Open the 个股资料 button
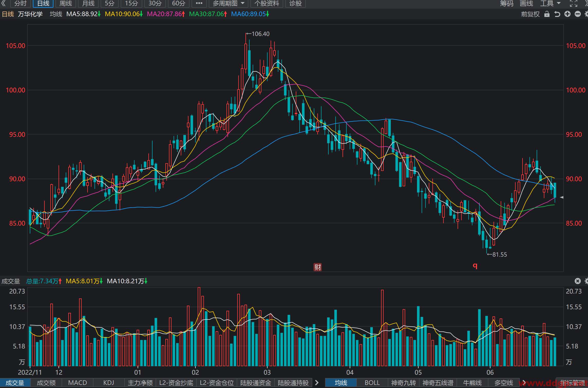Screen dimensions: 588x388 [267, 4]
